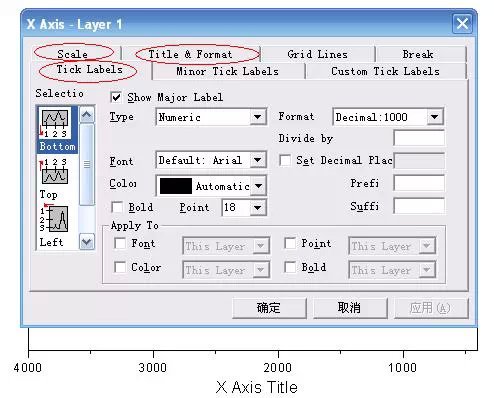Viewport: 494px width, 398px height.
Task: Click the Divide by input field
Action: 419,138
